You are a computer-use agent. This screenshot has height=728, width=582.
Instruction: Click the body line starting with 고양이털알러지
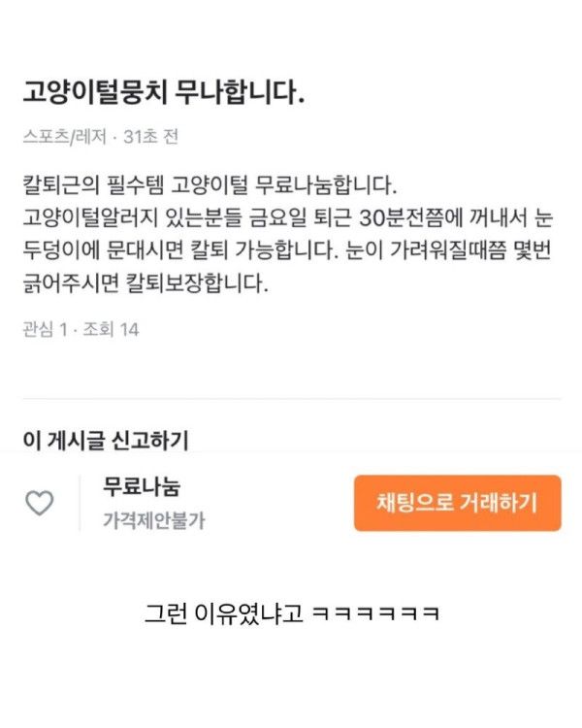point(288,217)
